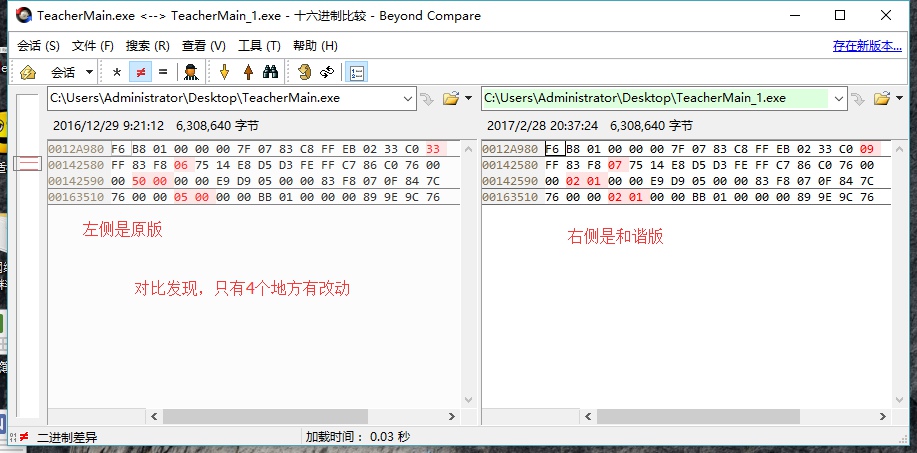
Task: Browse for file with folder icon beside TeacherMain.exe
Action: 450,98
